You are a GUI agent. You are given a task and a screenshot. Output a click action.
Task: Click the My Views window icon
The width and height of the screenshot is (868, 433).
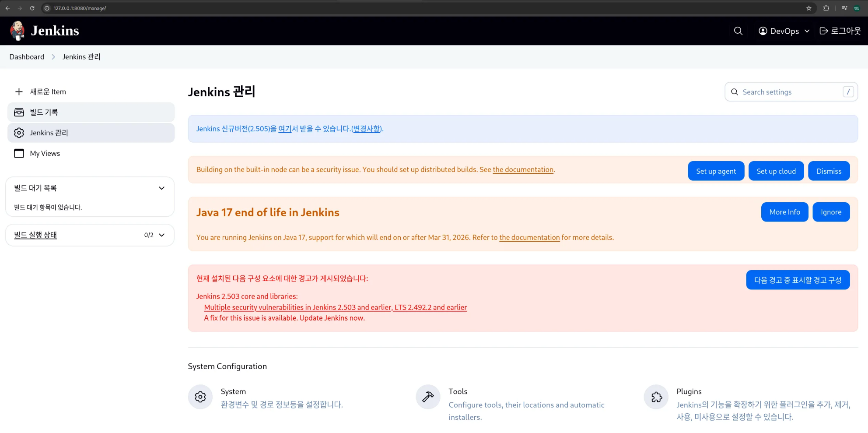click(x=19, y=153)
